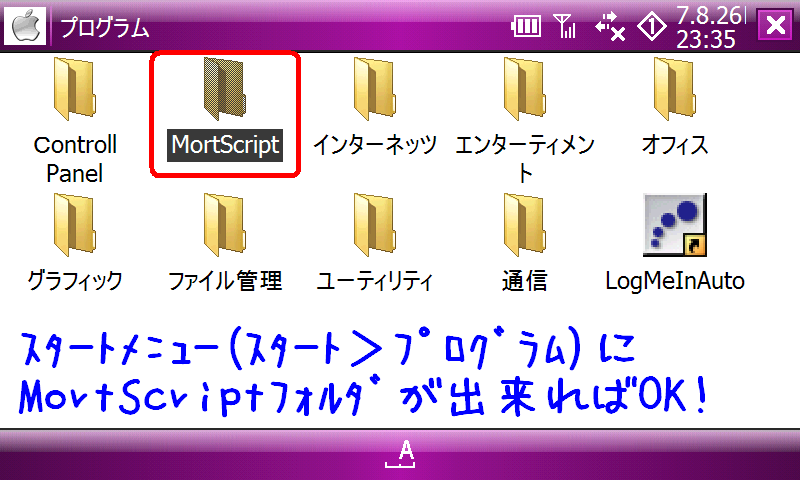800x480 pixels.
Task: Close the プログラム window
Action: point(776,24)
